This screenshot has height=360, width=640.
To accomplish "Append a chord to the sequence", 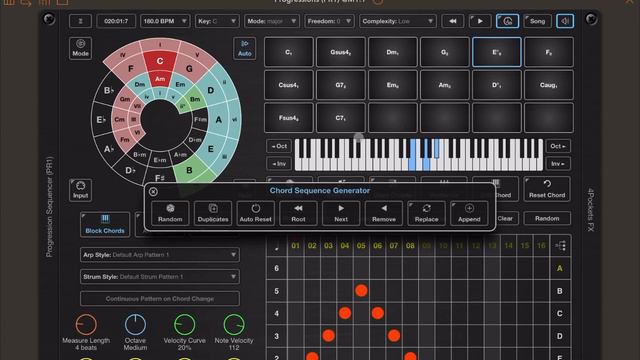I will click(x=469, y=213).
